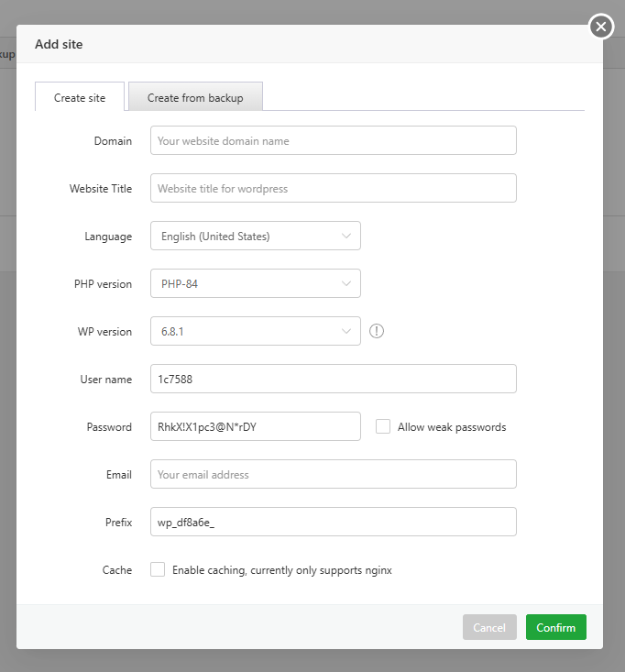The image size is (625, 672).
Task: Click the Email address input box
Action: point(333,474)
